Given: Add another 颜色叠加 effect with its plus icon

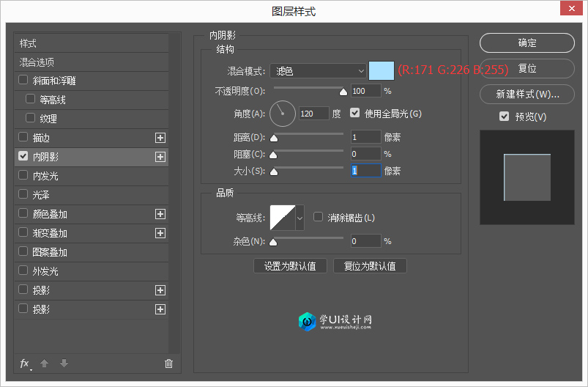Looking at the screenshot, I should [x=160, y=214].
